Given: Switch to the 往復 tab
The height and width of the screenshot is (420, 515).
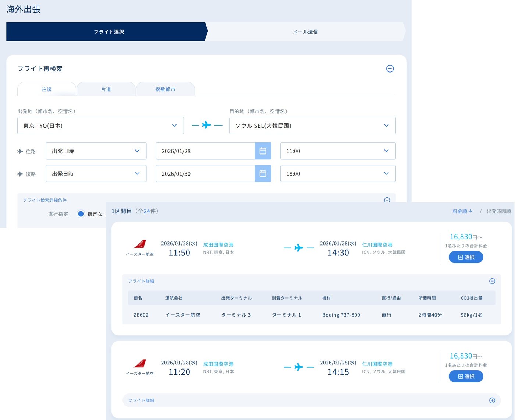Looking at the screenshot, I should (47, 89).
